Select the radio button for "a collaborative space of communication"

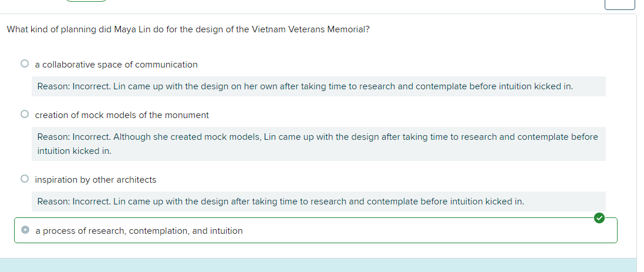click(24, 64)
